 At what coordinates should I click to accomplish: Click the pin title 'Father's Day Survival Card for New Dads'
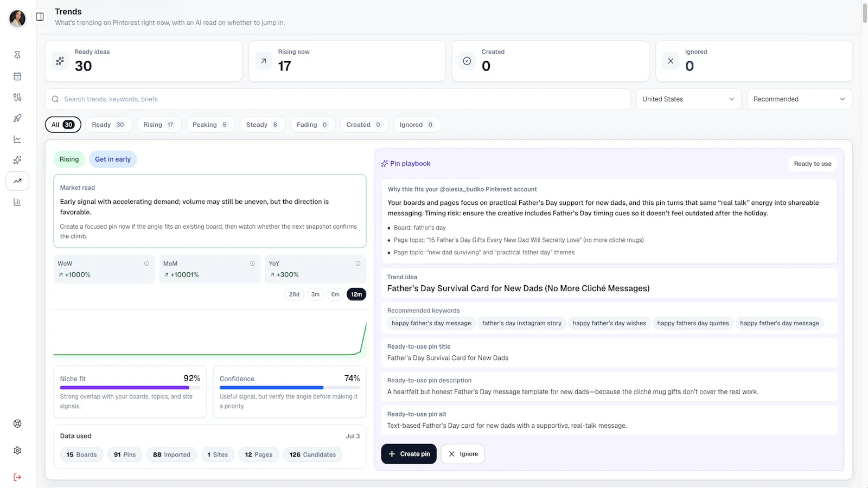(448, 358)
